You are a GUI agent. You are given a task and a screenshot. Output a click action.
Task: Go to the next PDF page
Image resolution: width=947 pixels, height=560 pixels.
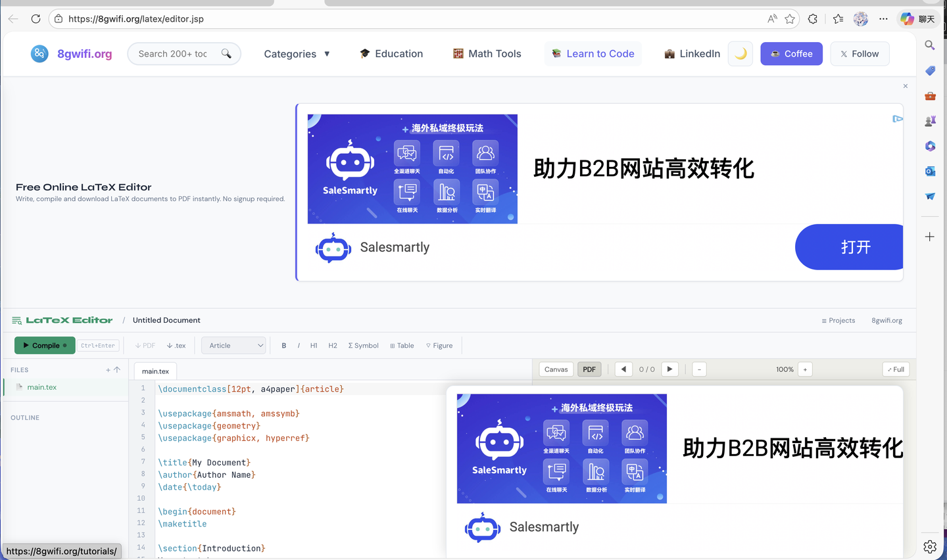tap(669, 369)
